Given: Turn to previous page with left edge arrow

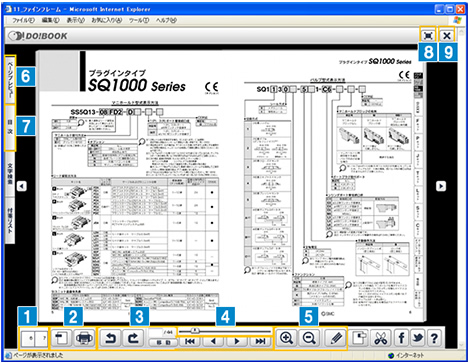Looking at the screenshot, I should click(x=22, y=186).
